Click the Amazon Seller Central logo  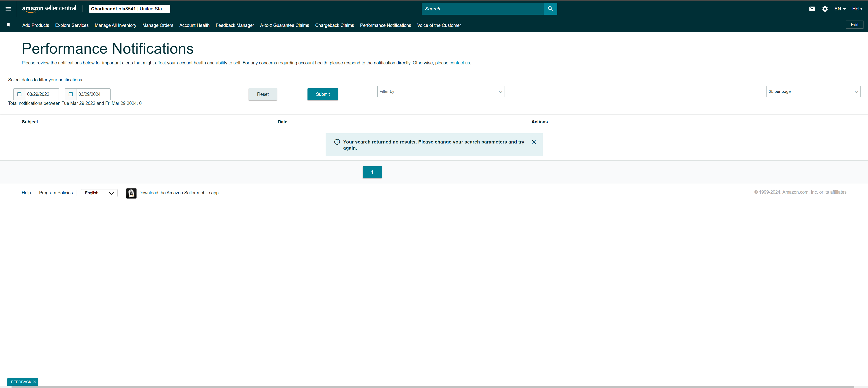click(x=49, y=9)
